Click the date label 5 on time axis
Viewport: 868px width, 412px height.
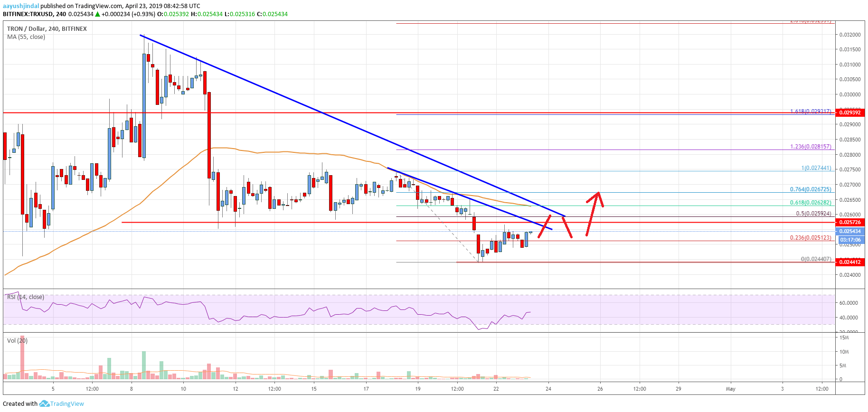pyautogui.click(x=53, y=389)
